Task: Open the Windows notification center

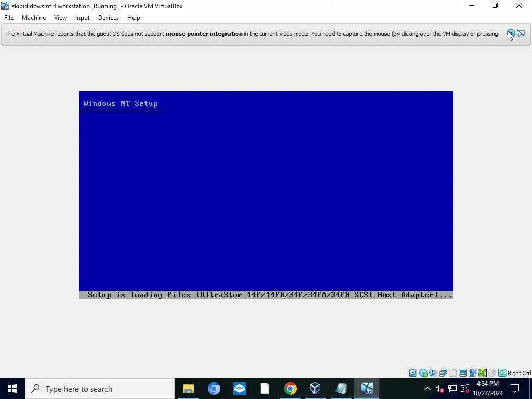Action: pyautogui.click(x=515, y=389)
